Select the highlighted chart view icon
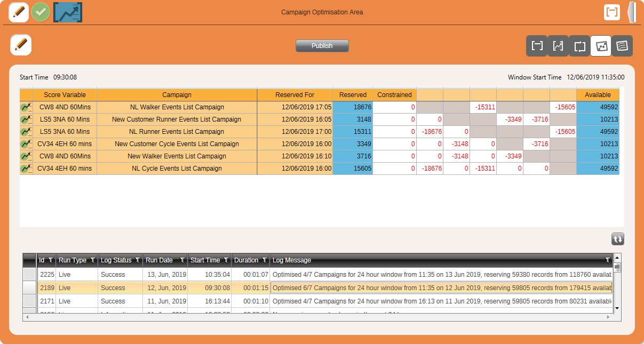 click(601, 46)
